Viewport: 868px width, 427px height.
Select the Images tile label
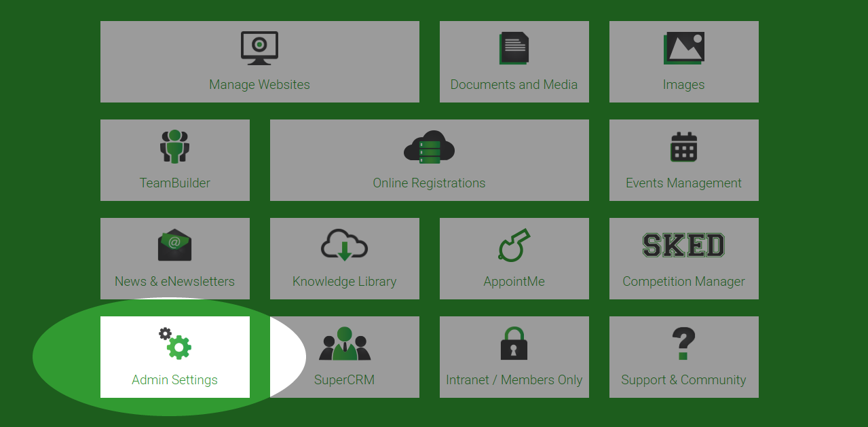(x=683, y=85)
